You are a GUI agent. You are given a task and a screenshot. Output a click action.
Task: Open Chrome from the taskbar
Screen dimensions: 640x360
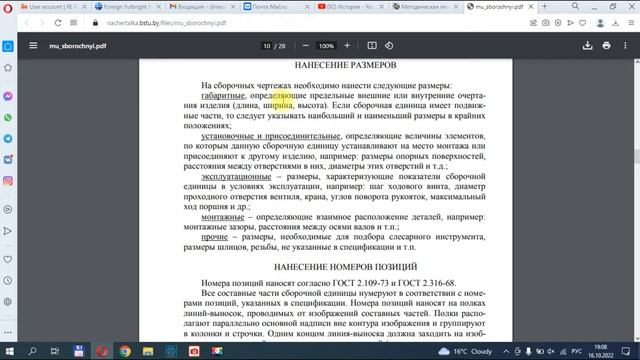[125, 351]
